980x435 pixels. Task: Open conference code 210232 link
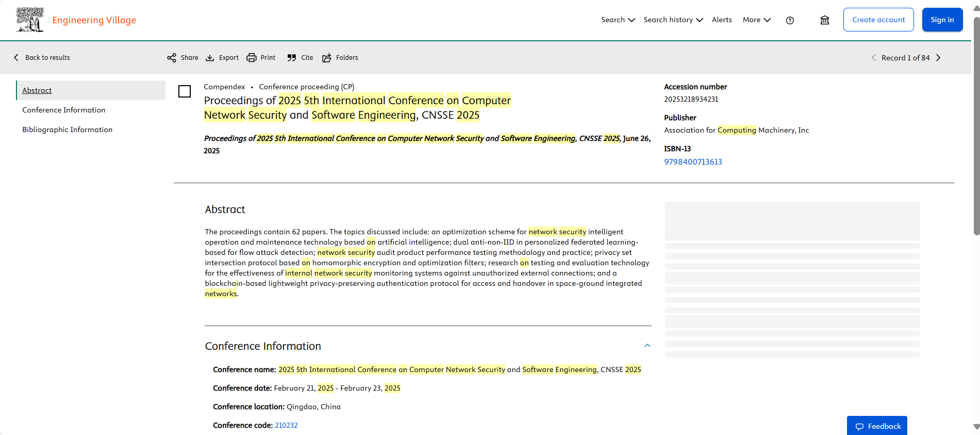286,425
